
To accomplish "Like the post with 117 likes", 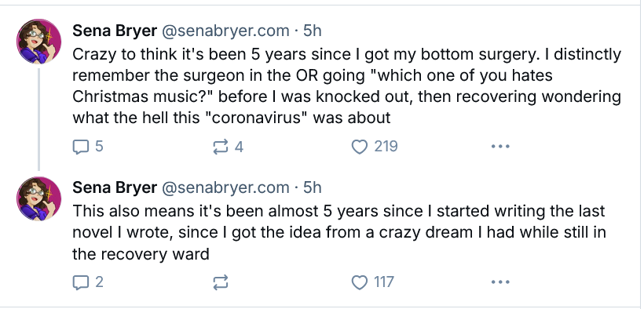I will 372,282.
